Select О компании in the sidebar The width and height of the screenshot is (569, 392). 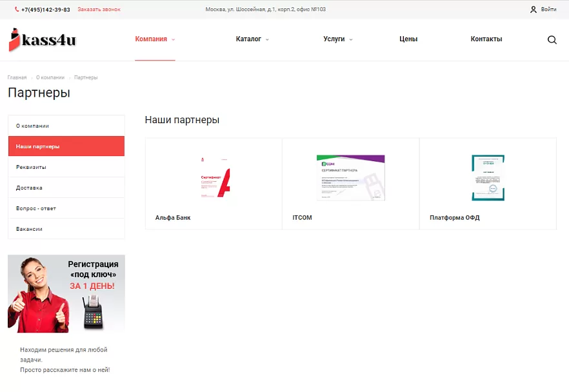click(x=66, y=126)
